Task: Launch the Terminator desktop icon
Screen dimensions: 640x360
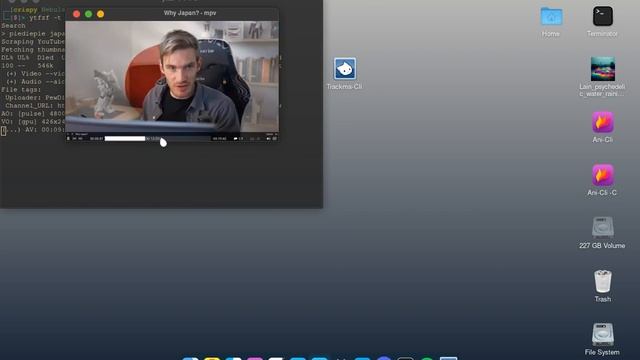Action: point(602,16)
